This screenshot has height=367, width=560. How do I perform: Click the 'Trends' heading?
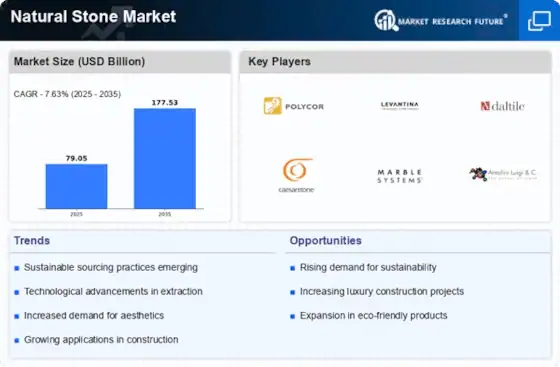pyautogui.click(x=32, y=241)
